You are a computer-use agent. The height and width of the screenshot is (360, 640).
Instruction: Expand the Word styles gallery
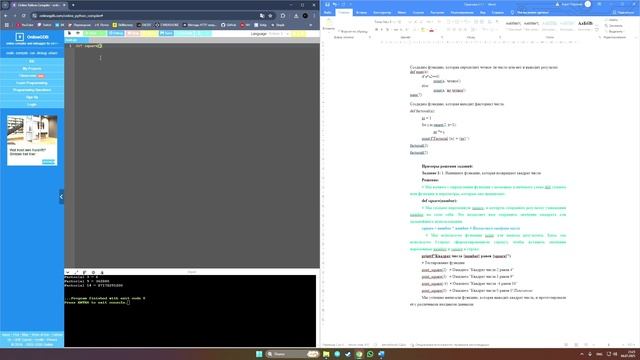tap(597, 30)
